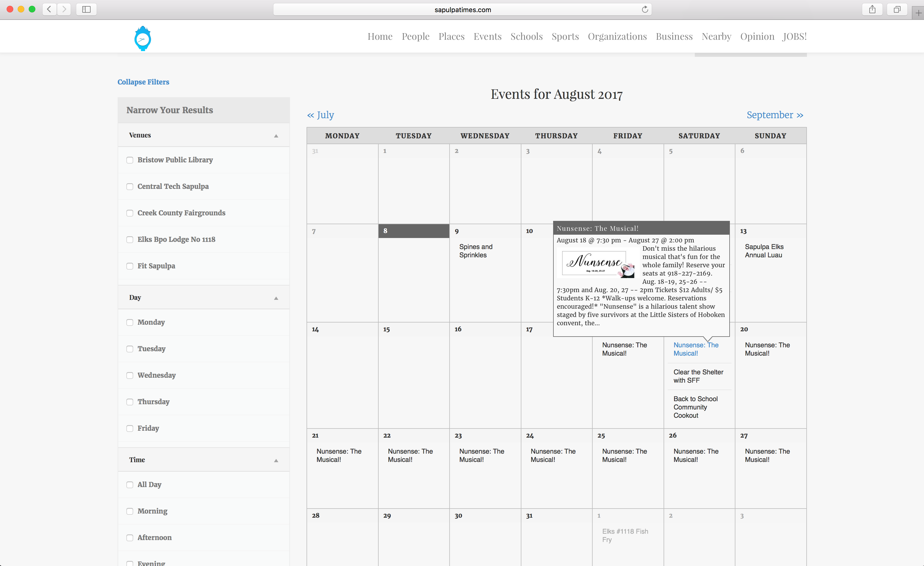The image size is (924, 566).
Task: Enable the Wednesday day filter
Action: (x=130, y=375)
